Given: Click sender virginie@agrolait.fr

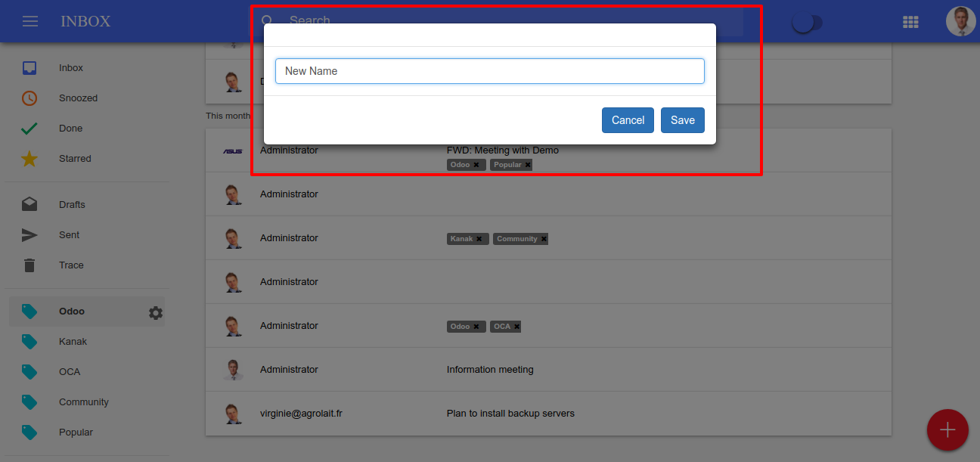Looking at the screenshot, I should point(301,414).
